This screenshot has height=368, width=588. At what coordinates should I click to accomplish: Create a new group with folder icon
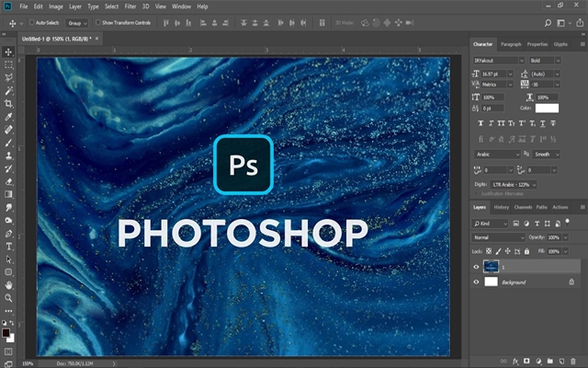(x=549, y=361)
